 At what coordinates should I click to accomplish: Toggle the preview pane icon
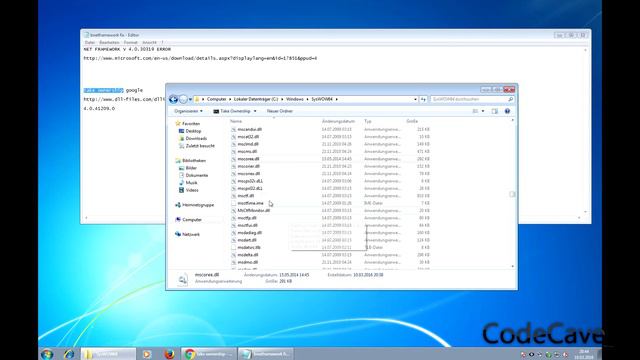[x=495, y=111]
